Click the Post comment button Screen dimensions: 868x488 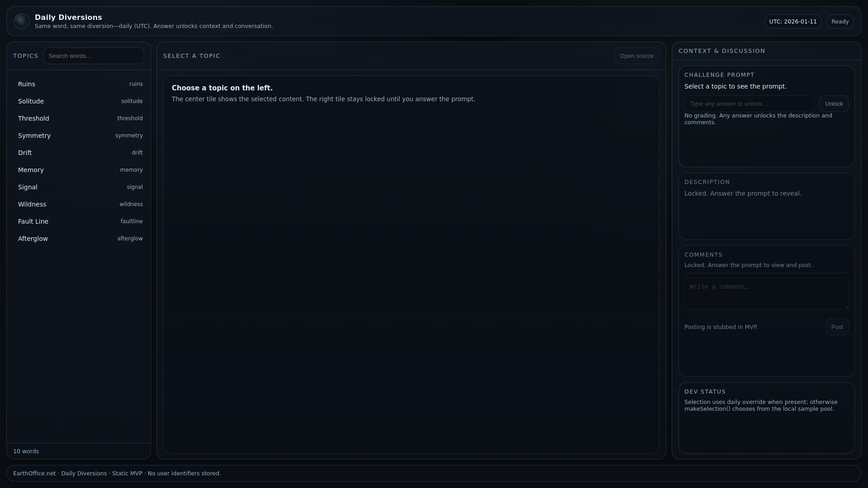837,327
